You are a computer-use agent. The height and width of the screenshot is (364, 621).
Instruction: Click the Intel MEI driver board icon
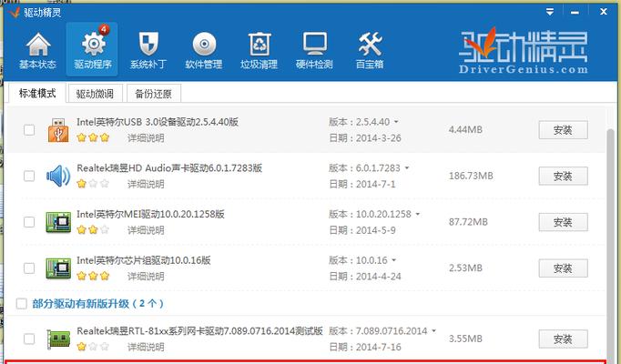coord(58,222)
